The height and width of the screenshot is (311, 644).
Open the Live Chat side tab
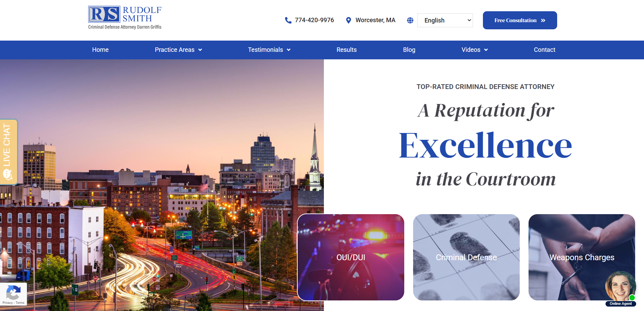point(8,152)
